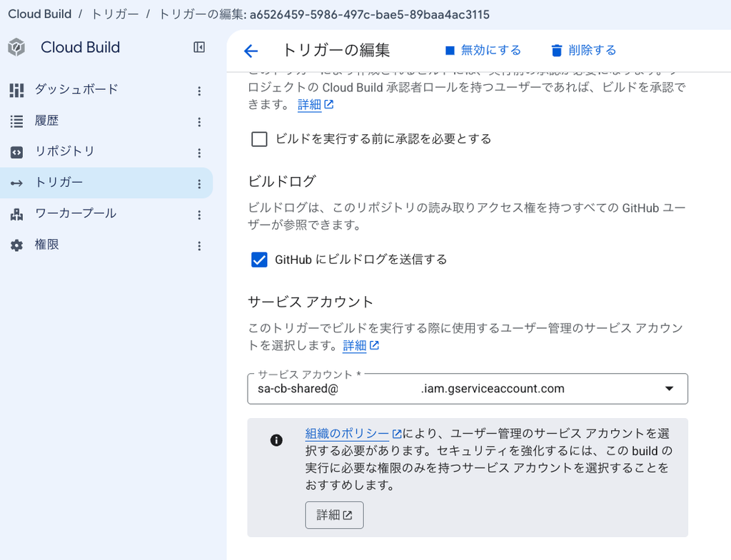Click the ビルドログ section heading
Screen dimensions: 731x560
coord(282,180)
